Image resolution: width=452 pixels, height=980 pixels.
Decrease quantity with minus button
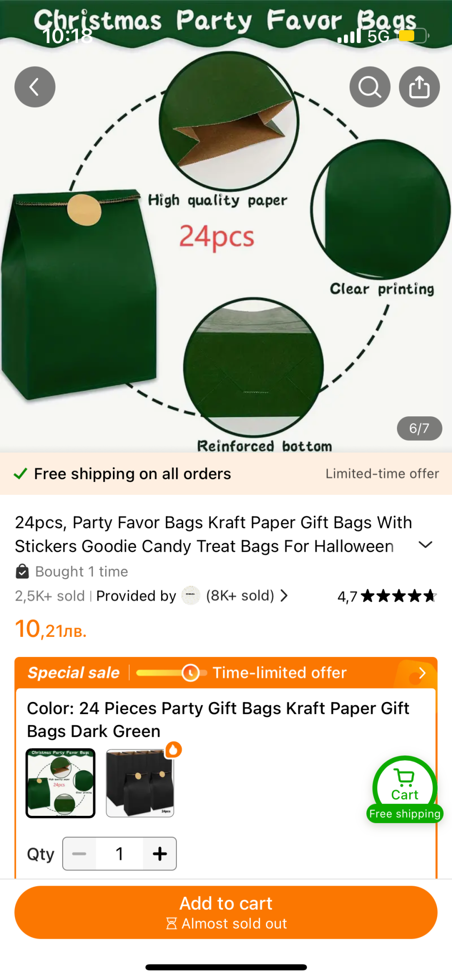point(79,854)
